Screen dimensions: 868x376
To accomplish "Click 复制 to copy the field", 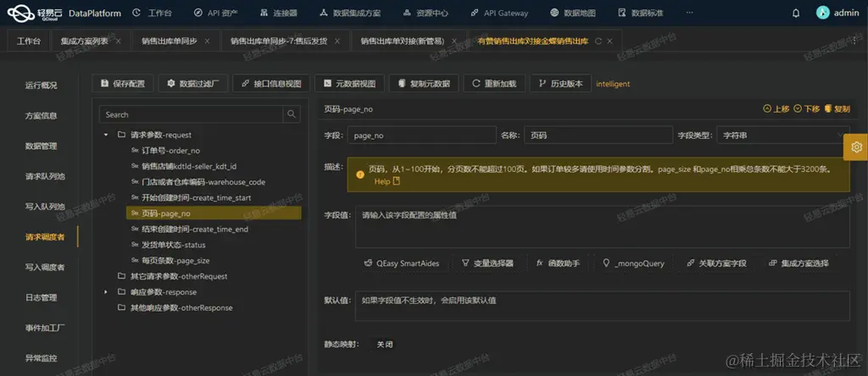I will tap(837, 109).
